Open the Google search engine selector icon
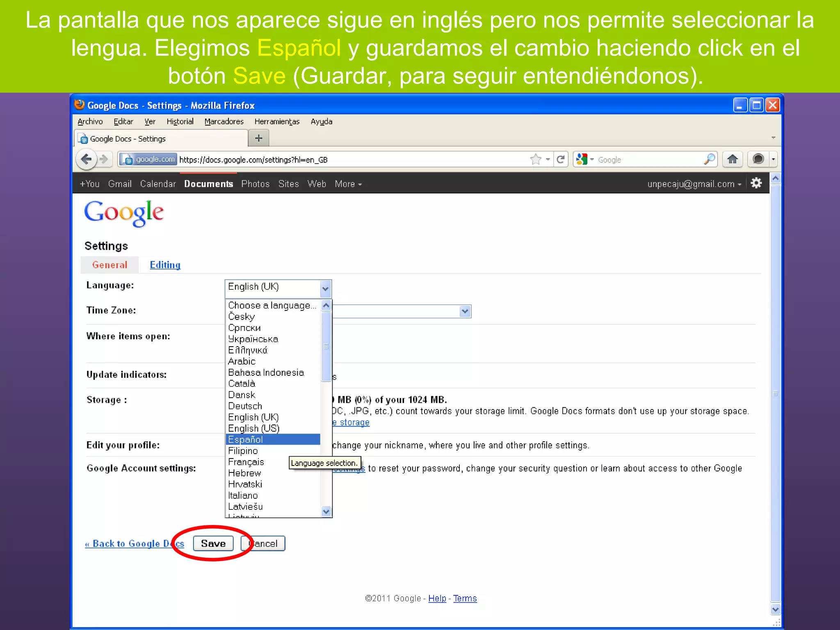 [582, 159]
